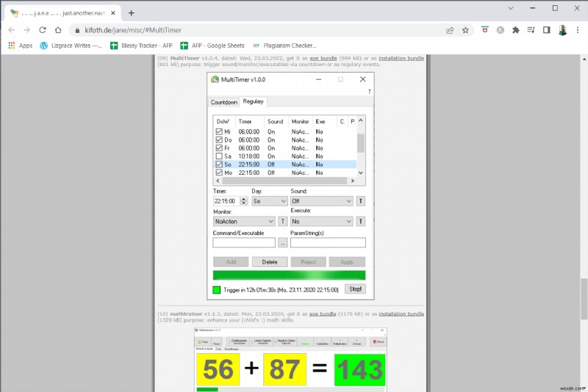
Task: Expand the Day dropdown showing So
Action: (269, 200)
